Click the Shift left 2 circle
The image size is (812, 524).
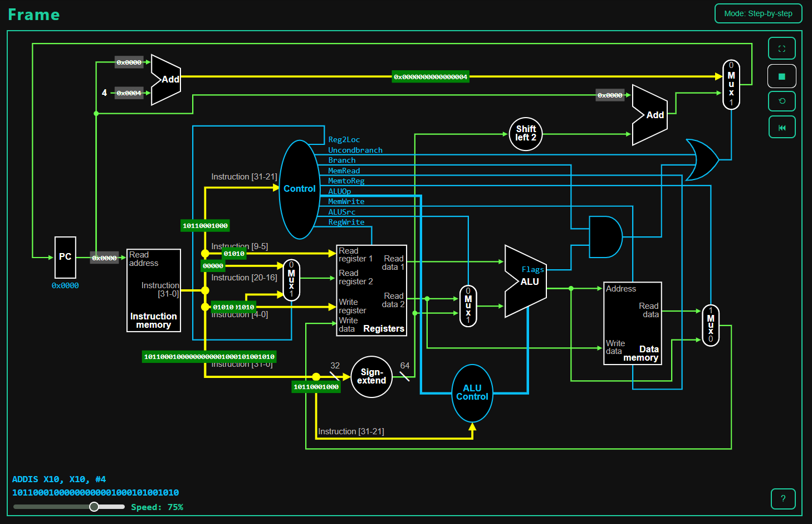[526, 134]
